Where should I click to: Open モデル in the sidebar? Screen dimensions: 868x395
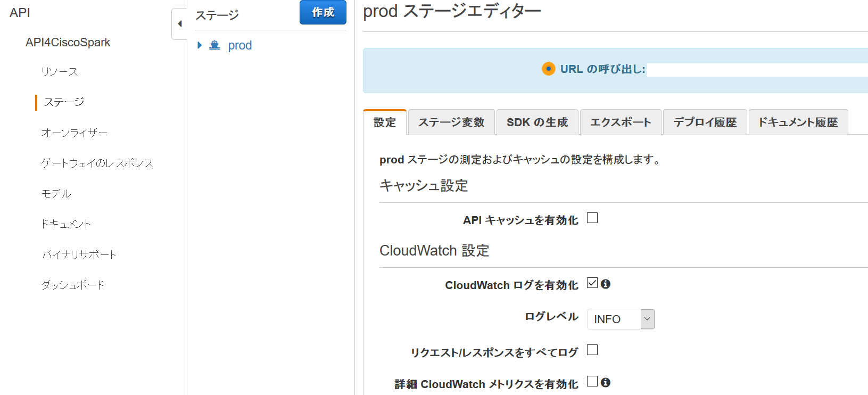point(56,193)
